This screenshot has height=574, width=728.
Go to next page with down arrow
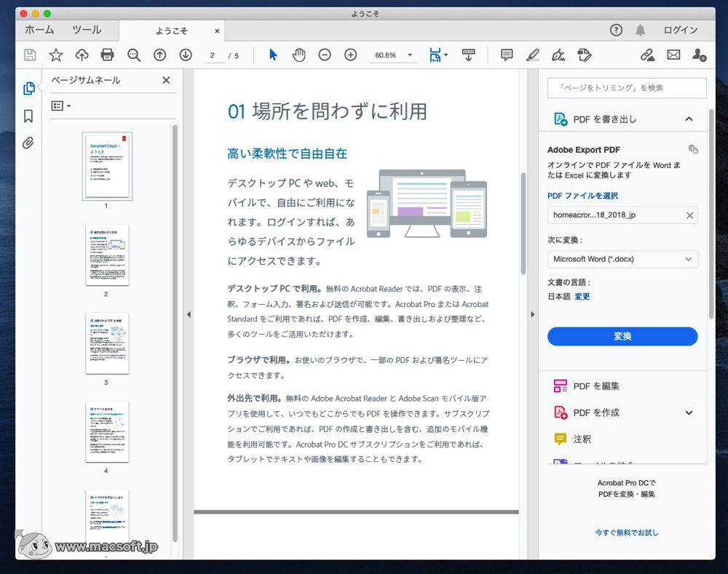(186, 55)
